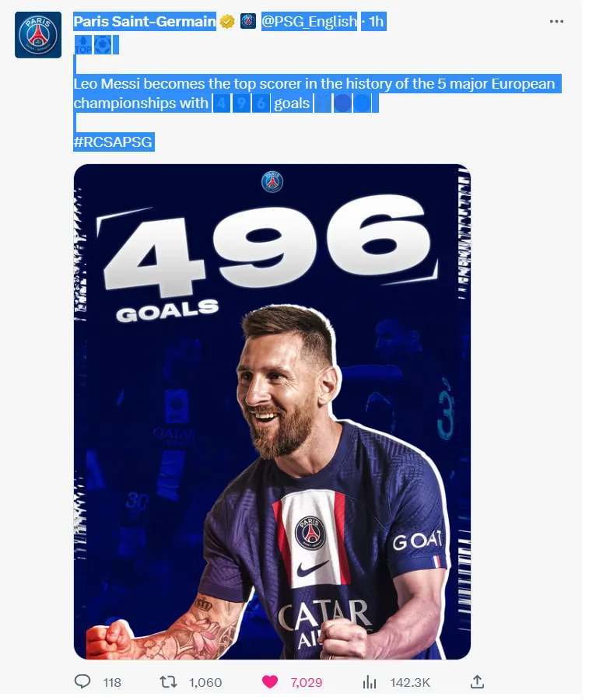This screenshot has width=603, height=700.
Task: Open the view analytics bar chart icon
Action: 370,681
